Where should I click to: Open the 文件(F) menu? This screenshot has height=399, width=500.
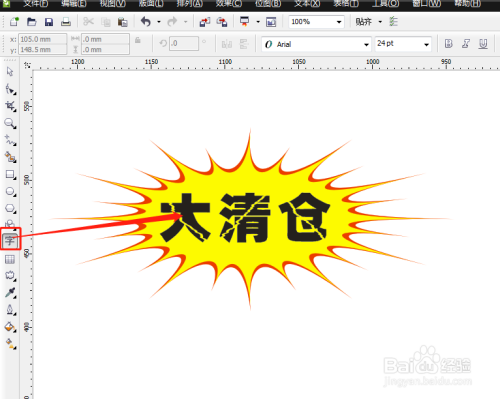click(36, 4)
